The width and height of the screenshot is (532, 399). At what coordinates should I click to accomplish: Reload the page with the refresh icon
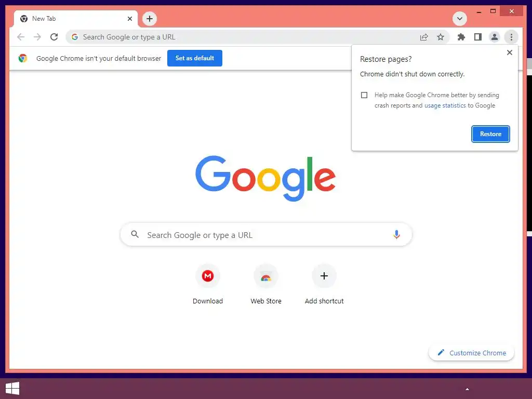(x=54, y=37)
